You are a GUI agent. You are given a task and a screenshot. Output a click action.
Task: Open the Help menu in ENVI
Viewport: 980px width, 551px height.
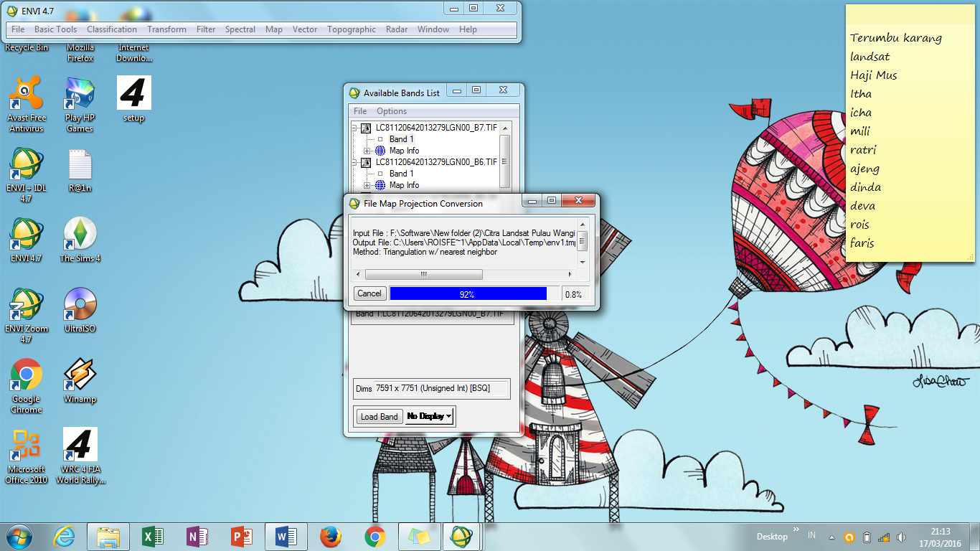pyautogui.click(x=468, y=29)
